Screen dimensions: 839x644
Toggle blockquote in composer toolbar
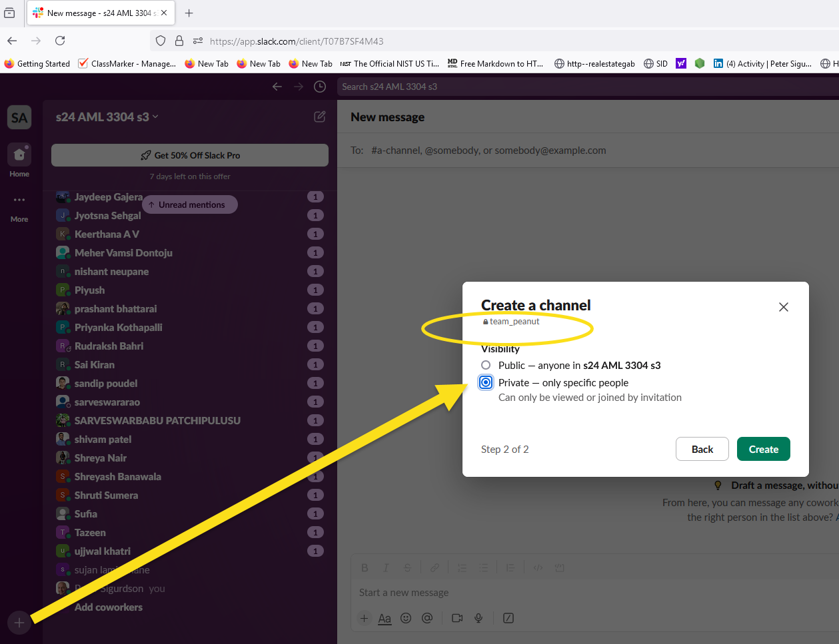pos(510,567)
